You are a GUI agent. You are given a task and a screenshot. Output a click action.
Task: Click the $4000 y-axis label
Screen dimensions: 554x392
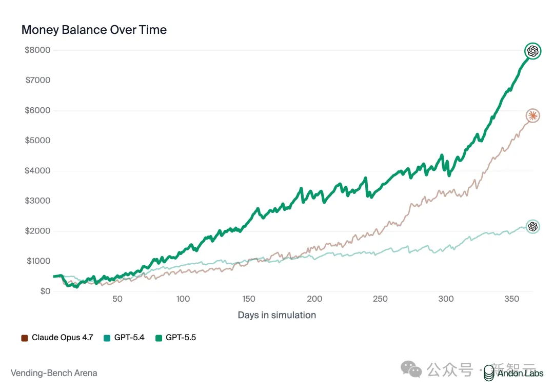coord(37,170)
